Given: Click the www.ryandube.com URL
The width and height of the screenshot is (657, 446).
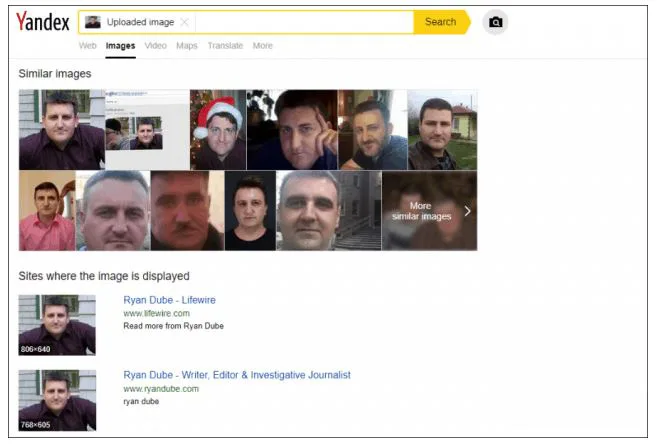Looking at the screenshot, I should [161, 388].
